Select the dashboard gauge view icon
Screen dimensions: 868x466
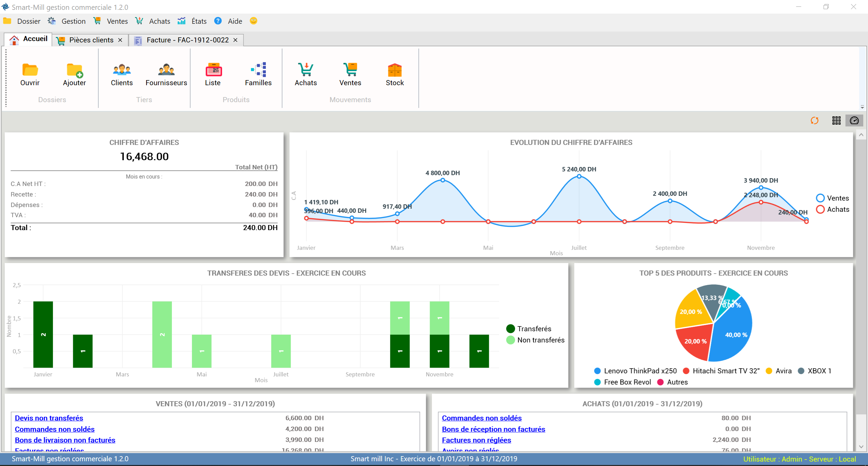click(854, 120)
